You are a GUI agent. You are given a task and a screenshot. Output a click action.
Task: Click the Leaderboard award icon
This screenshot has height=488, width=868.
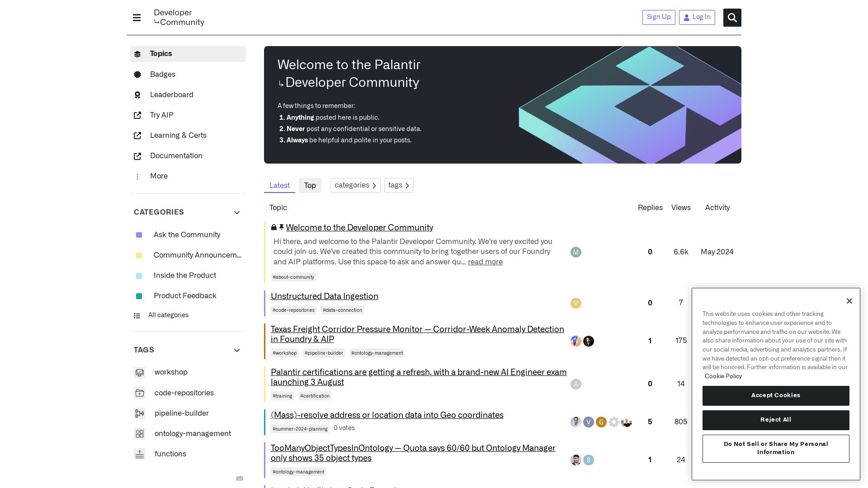137,95
